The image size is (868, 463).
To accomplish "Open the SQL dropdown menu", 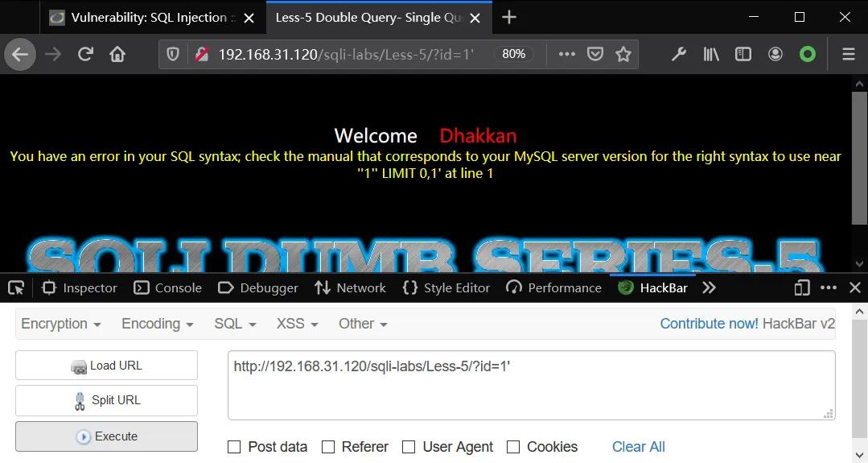I will [x=235, y=324].
